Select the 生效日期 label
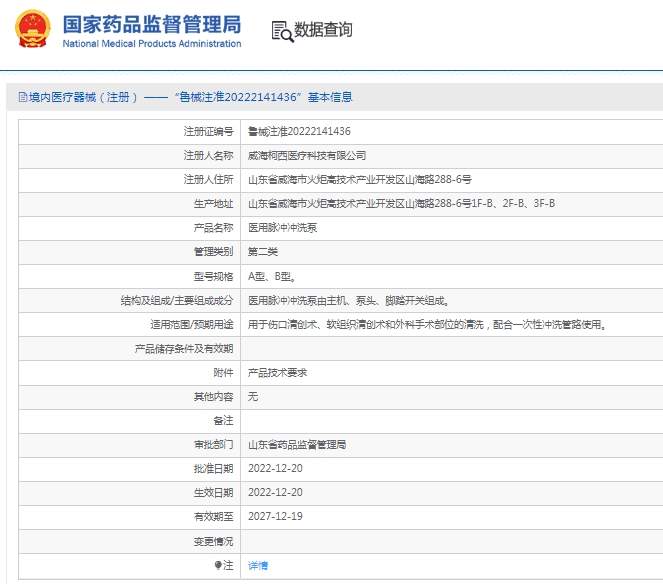Viewport: 663px width, 584px height. click(214, 493)
